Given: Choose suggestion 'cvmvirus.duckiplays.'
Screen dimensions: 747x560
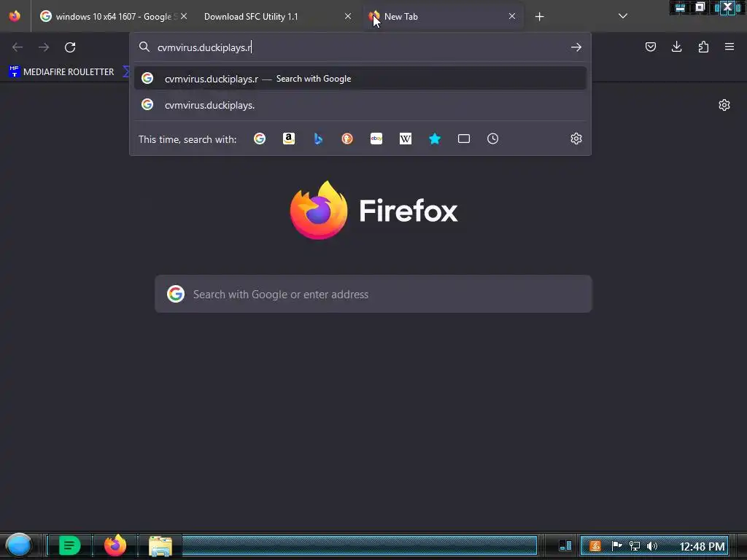Looking at the screenshot, I should point(360,105).
